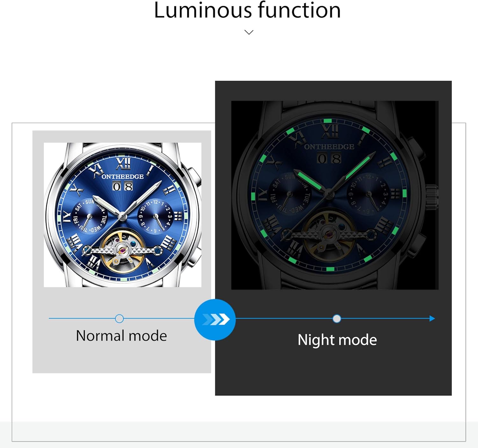Click the Luminous function heading

(247, 10)
